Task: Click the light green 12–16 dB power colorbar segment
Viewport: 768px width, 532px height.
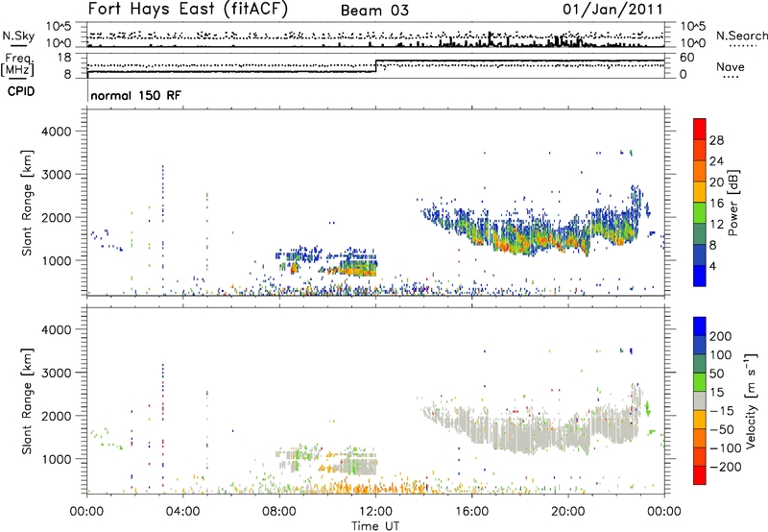Action: 700,212
